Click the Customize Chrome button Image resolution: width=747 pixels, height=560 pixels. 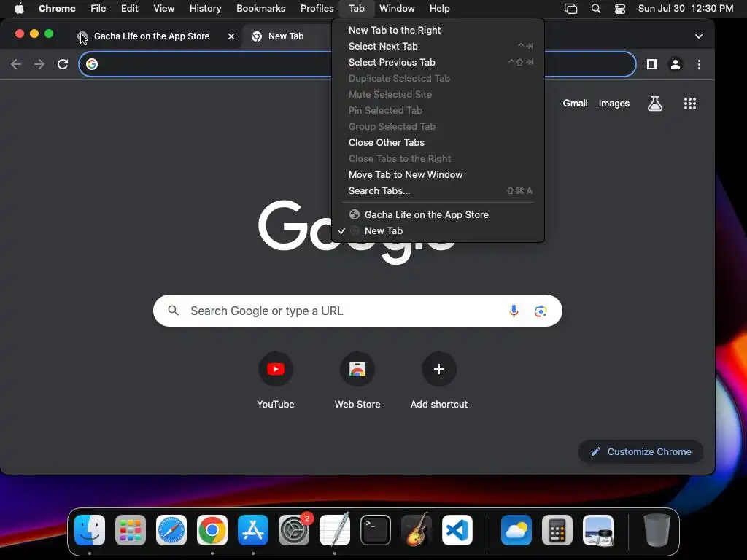[640, 452]
